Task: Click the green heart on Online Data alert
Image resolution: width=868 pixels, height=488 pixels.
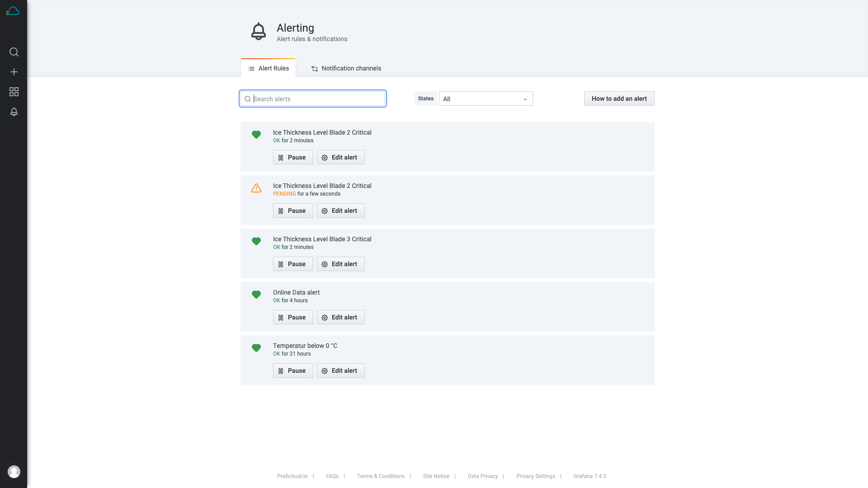Action: tap(256, 295)
